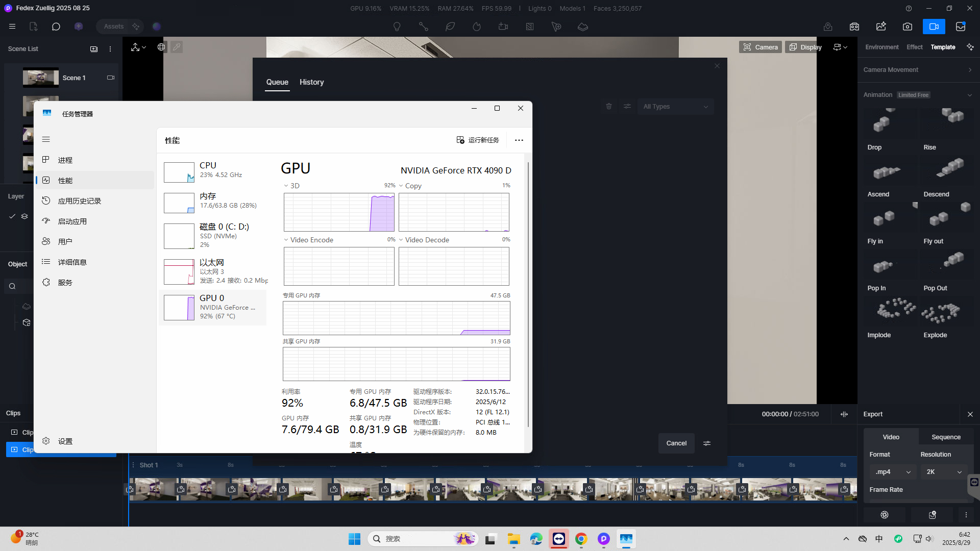Switch to the Effect tab
The image size is (980, 551).
914,47
